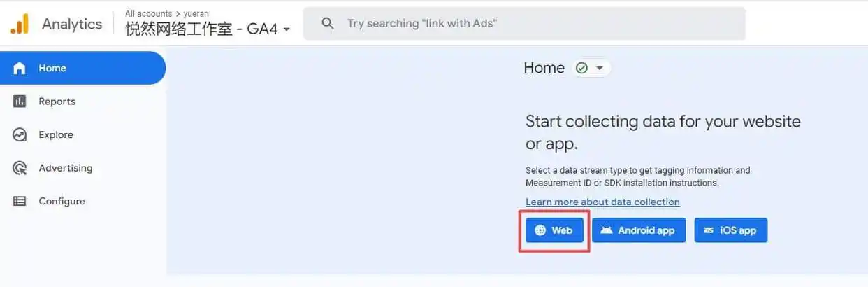Open Learn more about data collection link

[602, 202]
